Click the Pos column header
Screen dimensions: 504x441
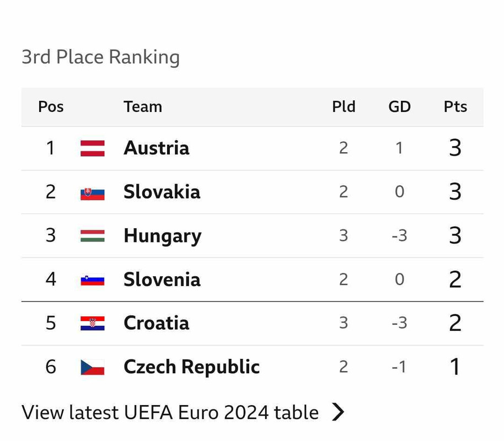51,106
